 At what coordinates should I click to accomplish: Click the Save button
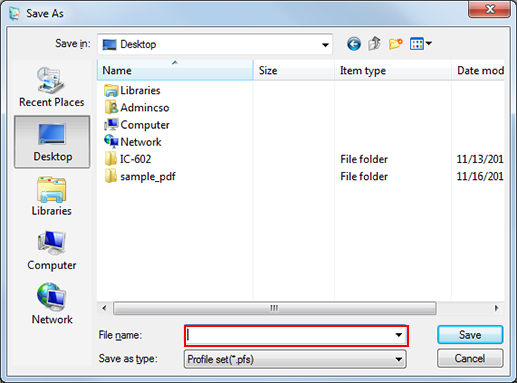click(470, 335)
